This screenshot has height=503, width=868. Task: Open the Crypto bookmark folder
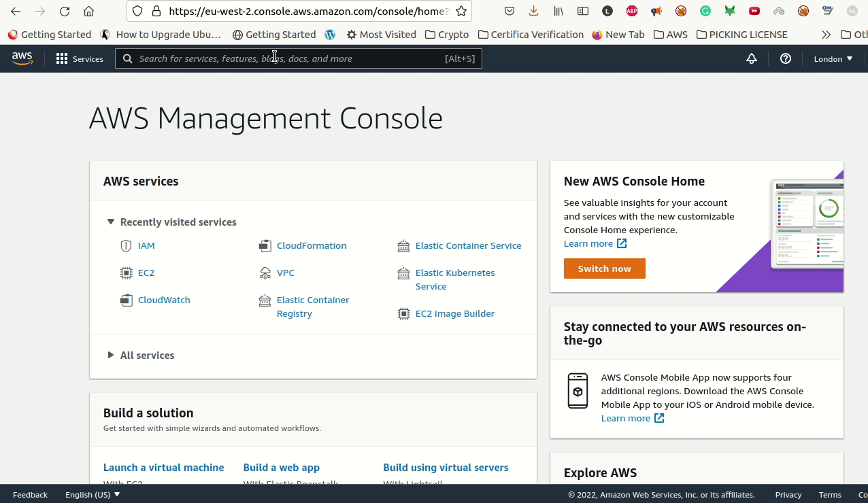click(447, 35)
